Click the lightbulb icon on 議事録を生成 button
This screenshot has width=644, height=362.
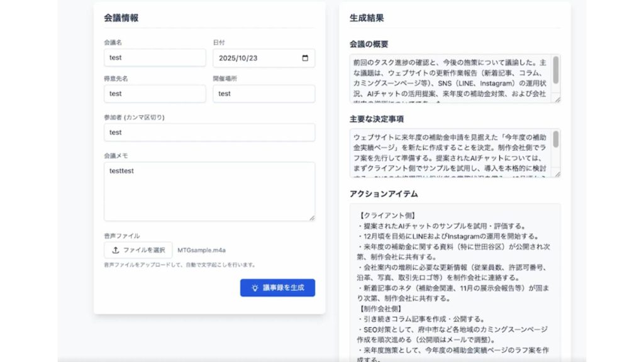pos(255,288)
